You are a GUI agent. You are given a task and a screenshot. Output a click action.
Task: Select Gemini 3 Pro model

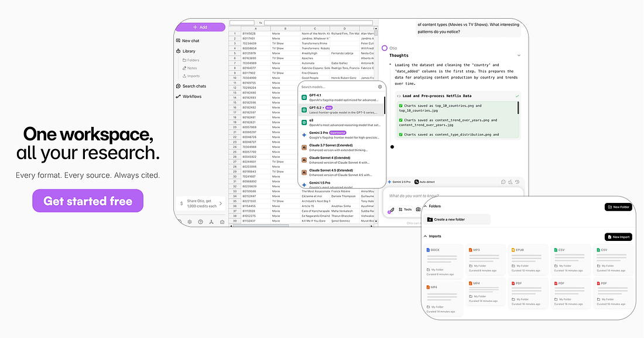tap(341, 135)
